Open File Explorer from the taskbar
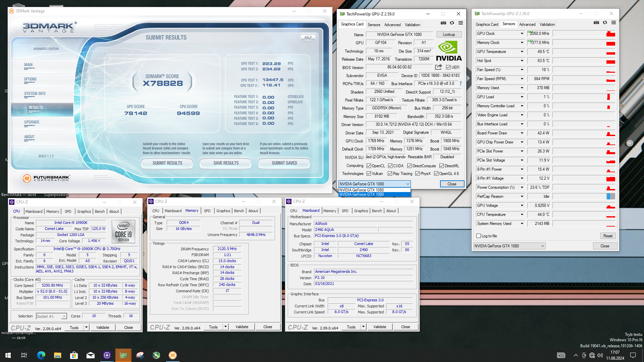644x362 pixels. pyautogui.click(x=57, y=355)
